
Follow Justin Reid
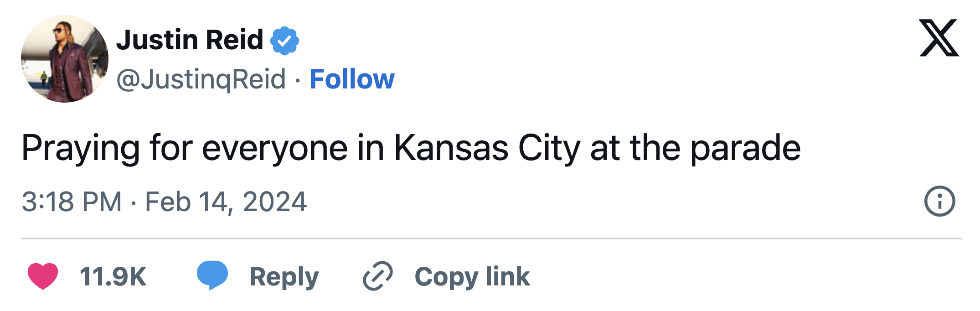click(x=352, y=79)
